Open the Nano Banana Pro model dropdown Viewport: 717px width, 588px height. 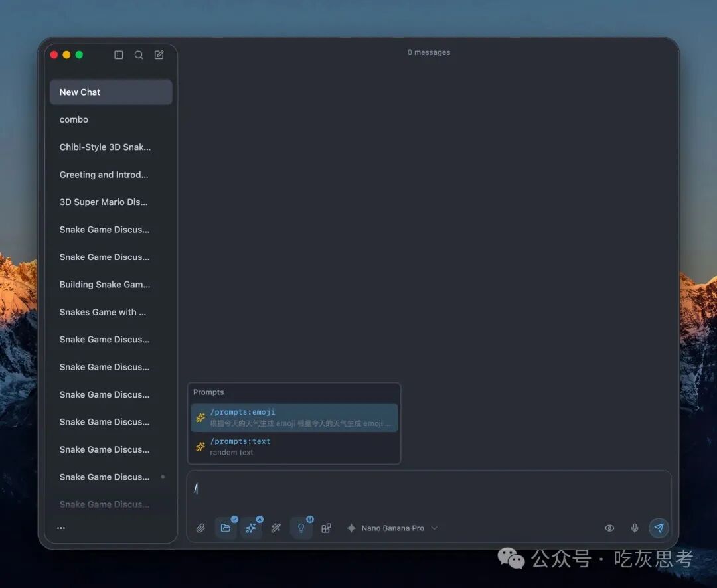coord(392,528)
